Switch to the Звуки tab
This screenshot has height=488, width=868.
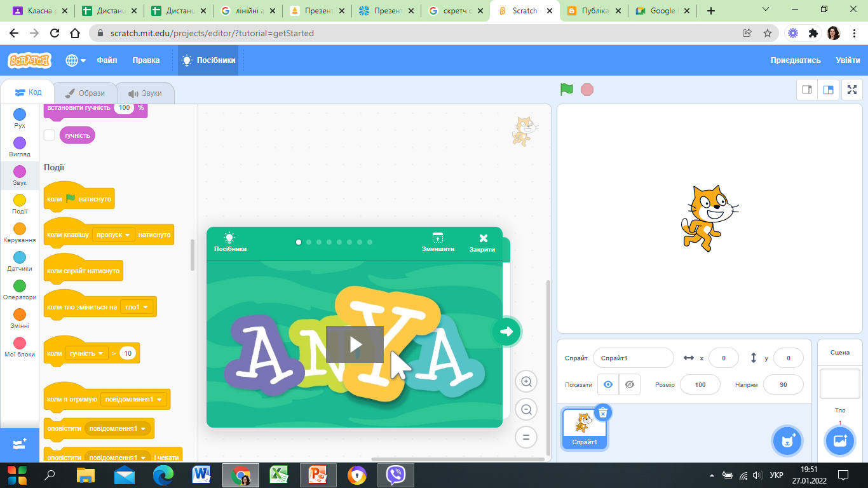[145, 93]
